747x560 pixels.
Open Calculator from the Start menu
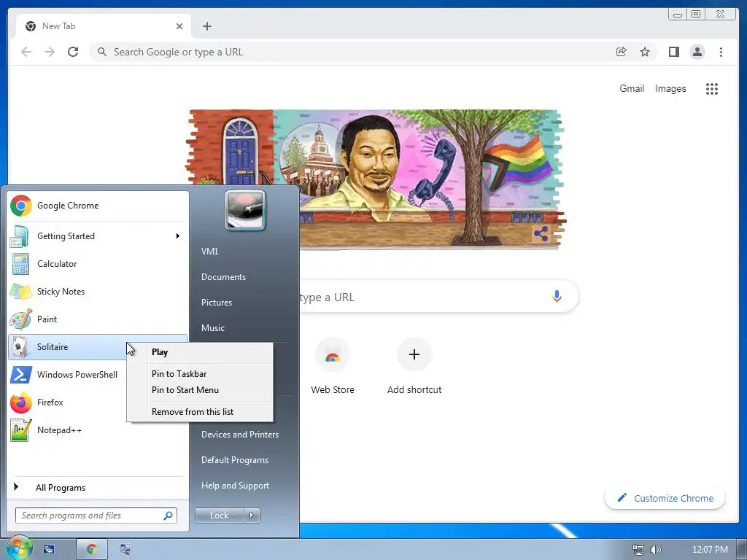pos(98,264)
